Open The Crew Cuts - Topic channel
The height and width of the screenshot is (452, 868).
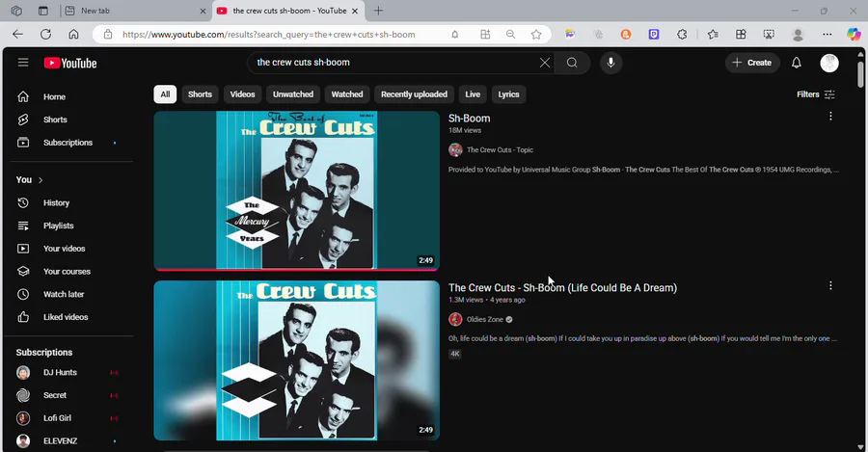500,150
